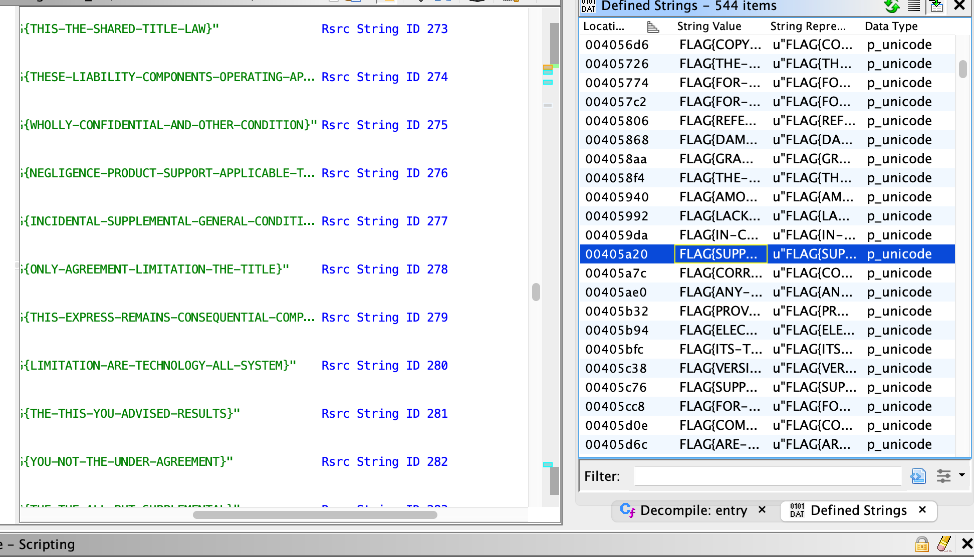Screen dimensions: 974x560
Task: Click the lines icon in Defined Strings header
Action: [x=914, y=6]
